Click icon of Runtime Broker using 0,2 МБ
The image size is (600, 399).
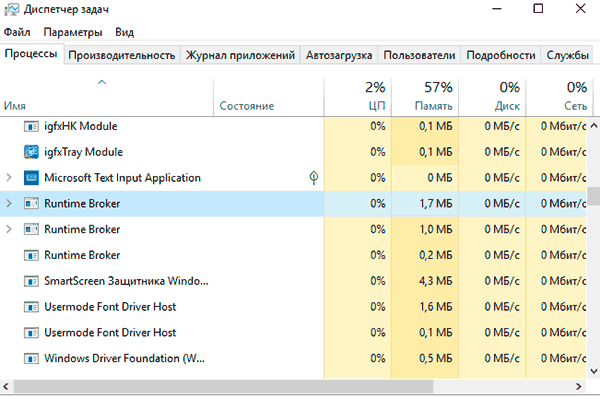31,255
